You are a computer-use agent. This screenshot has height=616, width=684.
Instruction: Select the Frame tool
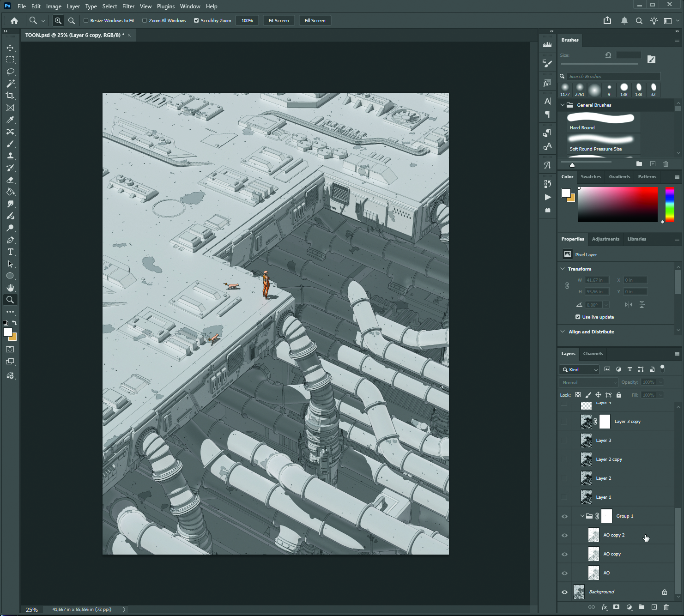(10, 108)
